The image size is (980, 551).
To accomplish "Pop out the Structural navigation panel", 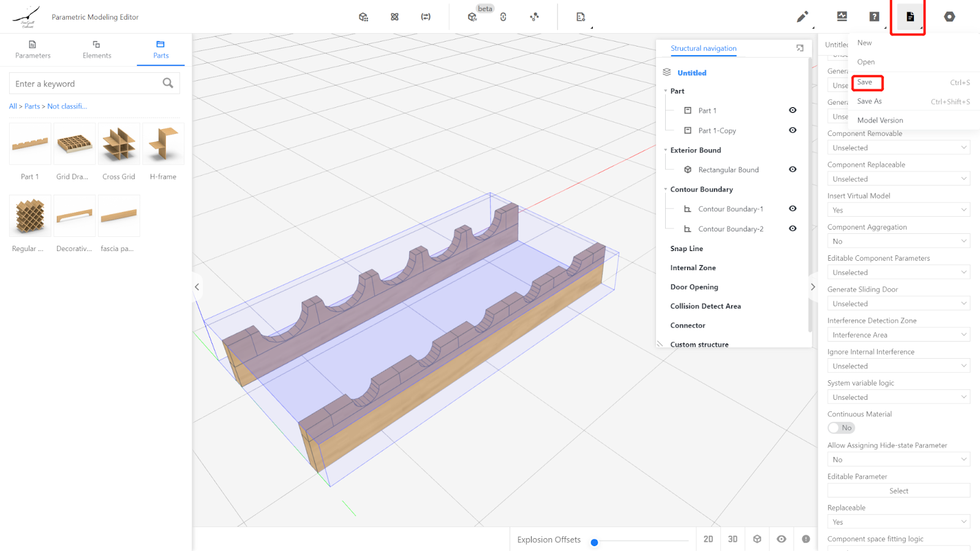I will (800, 48).
